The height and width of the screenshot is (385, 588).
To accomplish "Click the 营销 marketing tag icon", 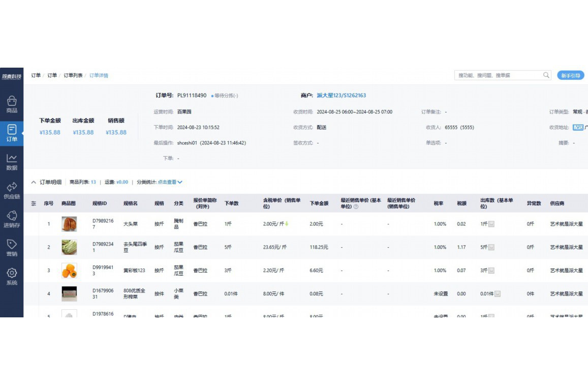I will 12,248.
